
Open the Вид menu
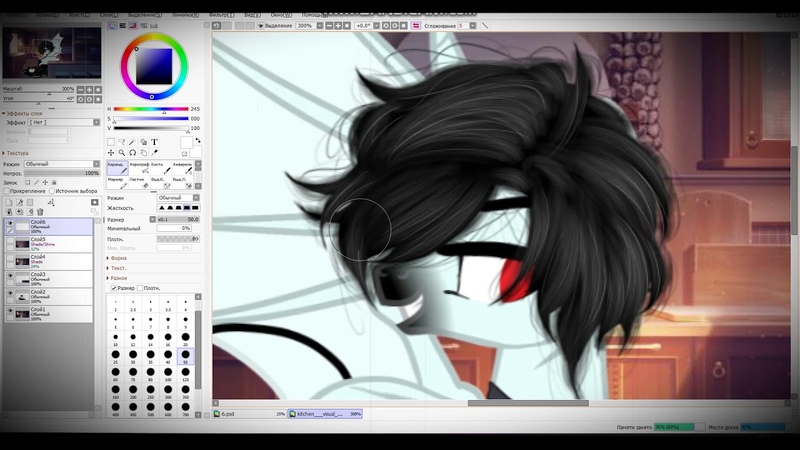(x=252, y=15)
